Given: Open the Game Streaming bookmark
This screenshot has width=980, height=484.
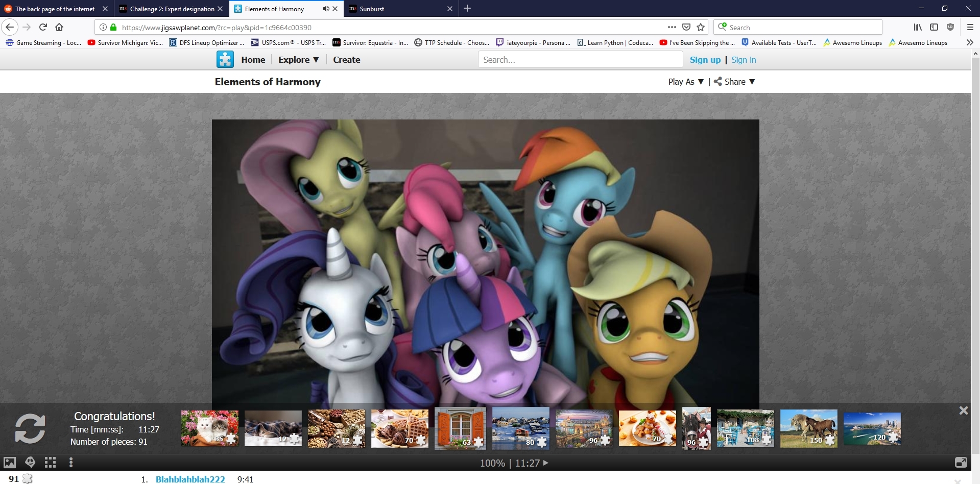Looking at the screenshot, I should [44, 43].
